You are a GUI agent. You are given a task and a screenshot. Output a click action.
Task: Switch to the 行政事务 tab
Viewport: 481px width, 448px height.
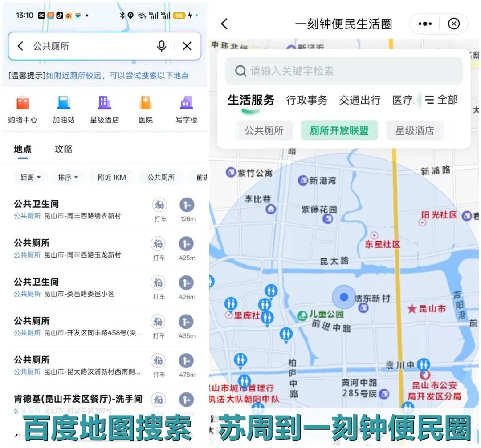point(307,100)
